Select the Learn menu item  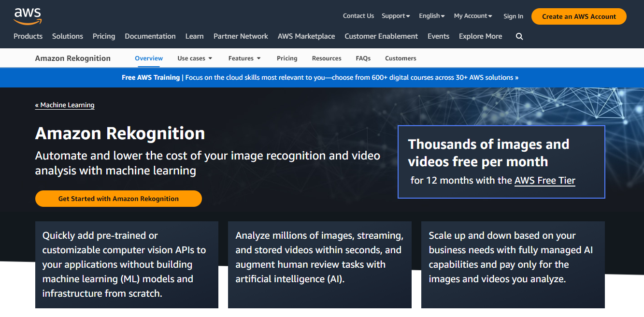click(x=195, y=36)
